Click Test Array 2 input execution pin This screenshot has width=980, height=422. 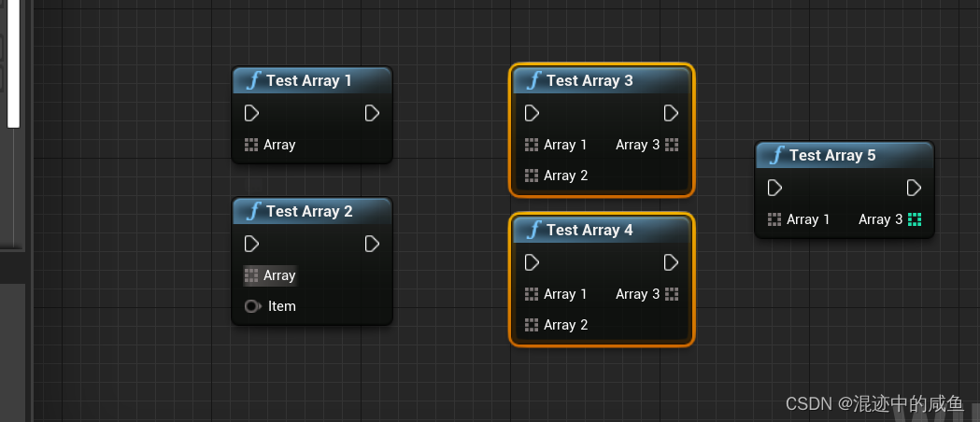[252, 244]
